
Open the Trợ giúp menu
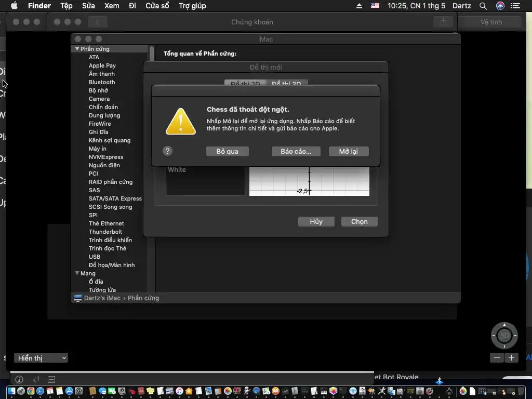tap(192, 6)
